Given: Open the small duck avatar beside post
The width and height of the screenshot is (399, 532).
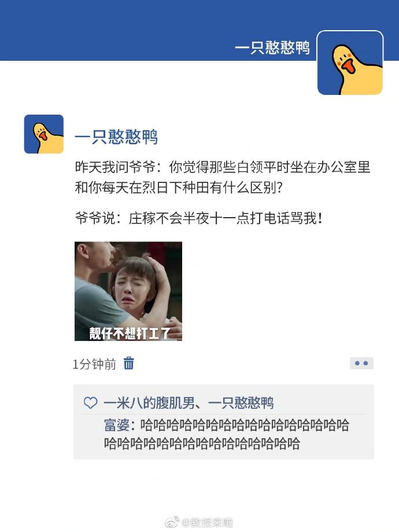Looking at the screenshot, I should 44,134.
